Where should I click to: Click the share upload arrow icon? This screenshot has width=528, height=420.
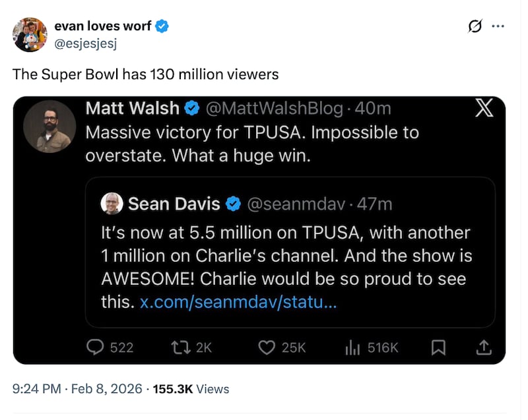(483, 347)
